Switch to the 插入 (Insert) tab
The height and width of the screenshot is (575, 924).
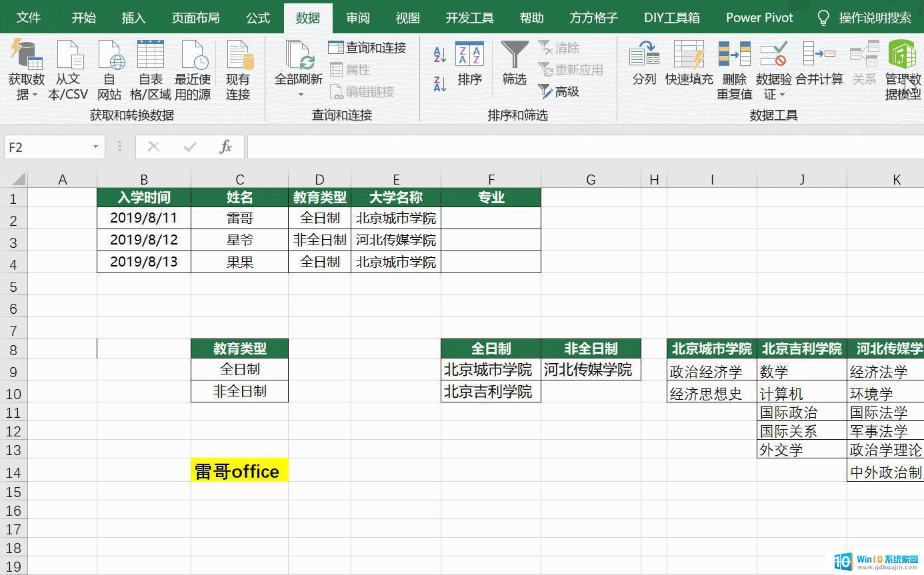coord(133,17)
